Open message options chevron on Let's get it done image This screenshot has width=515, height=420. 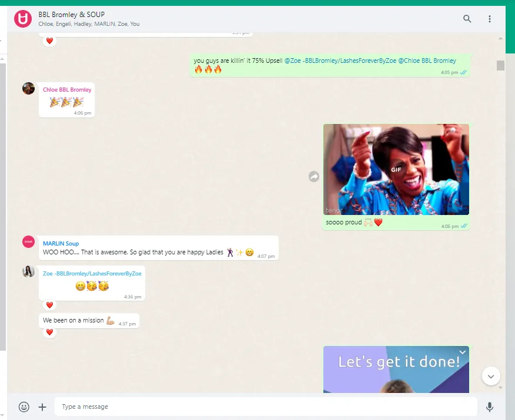(463, 352)
